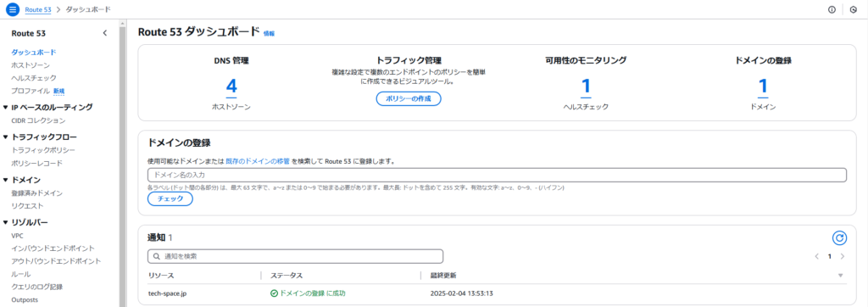
Task: Click timestamp 2025-02-04 13:53:13
Action: click(462, 293)
